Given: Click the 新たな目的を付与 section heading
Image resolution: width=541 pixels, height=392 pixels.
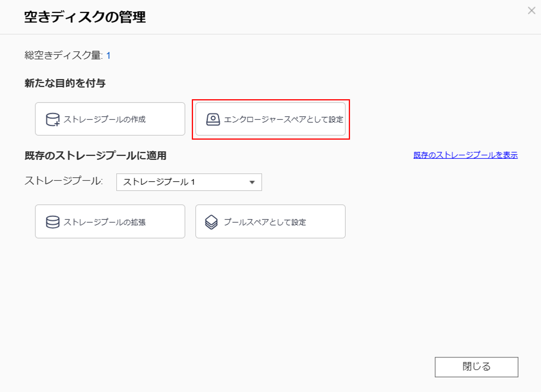Looking at the screenshot, I should (65, 83).
